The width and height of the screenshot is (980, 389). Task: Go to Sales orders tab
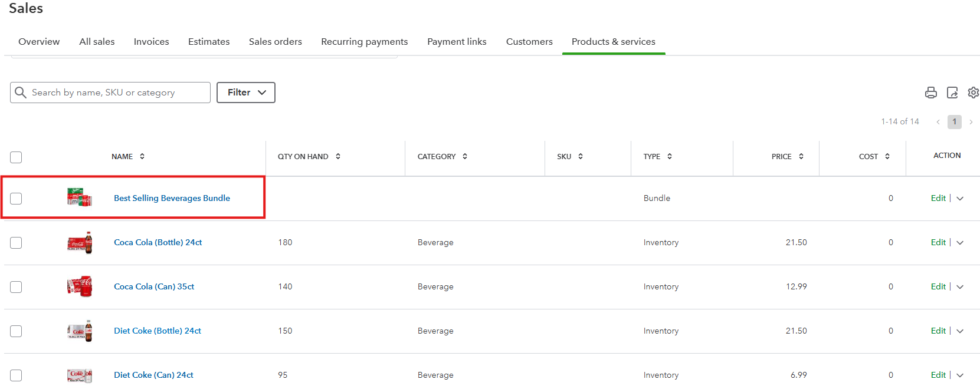pos(276,42)
